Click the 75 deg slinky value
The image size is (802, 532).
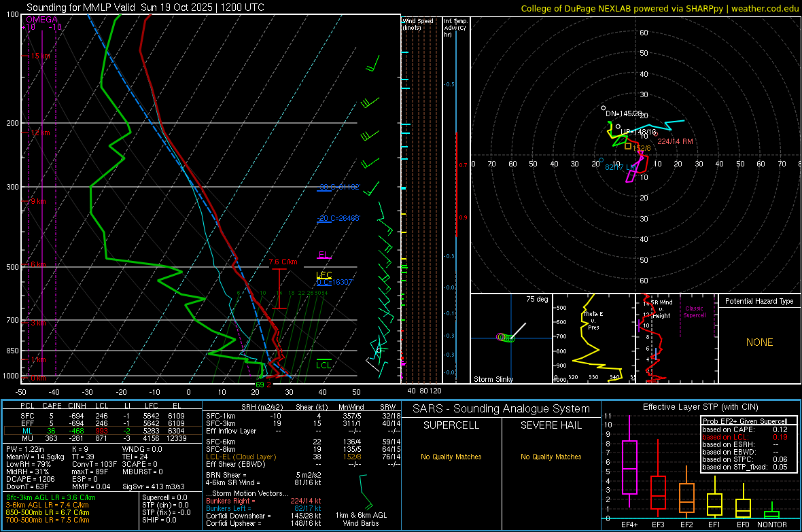coord(536,299)
